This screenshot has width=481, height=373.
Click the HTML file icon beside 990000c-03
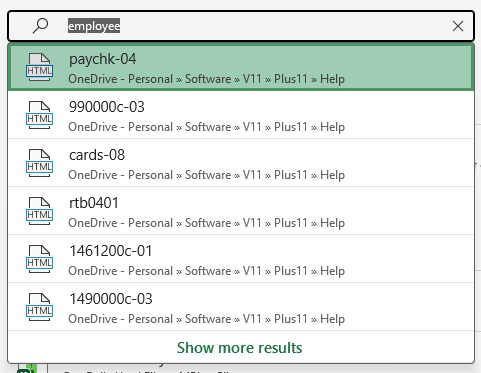[x=39, y=115]
